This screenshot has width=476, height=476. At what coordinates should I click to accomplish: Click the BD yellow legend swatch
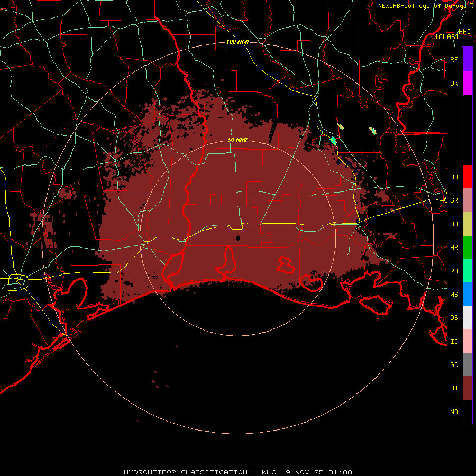[x=467, y=224]
